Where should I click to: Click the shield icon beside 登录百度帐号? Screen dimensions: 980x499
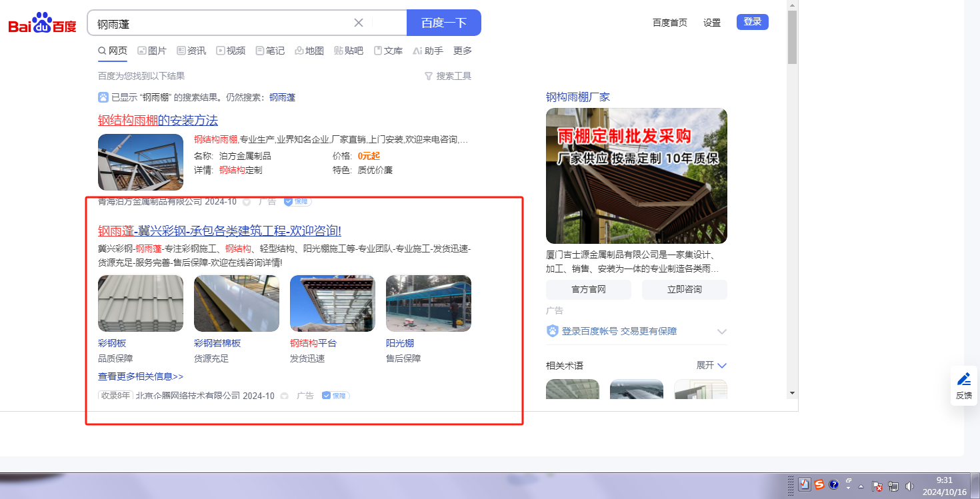point(552,331)
